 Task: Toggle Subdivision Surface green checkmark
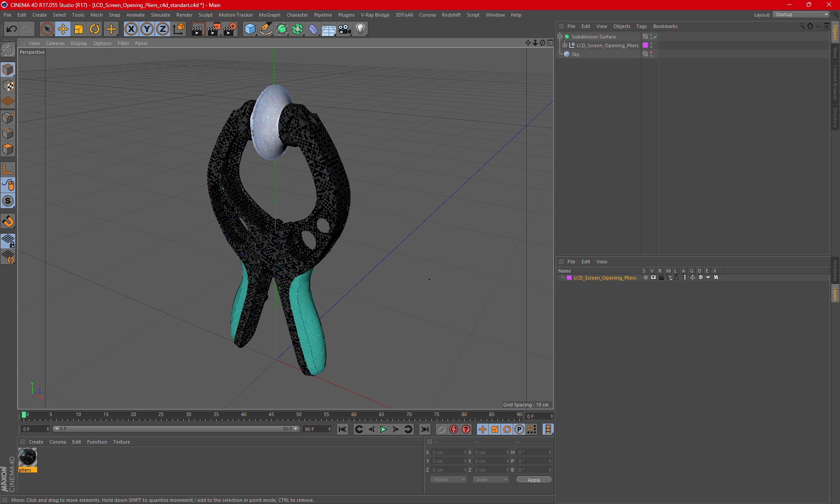(655, 37)
